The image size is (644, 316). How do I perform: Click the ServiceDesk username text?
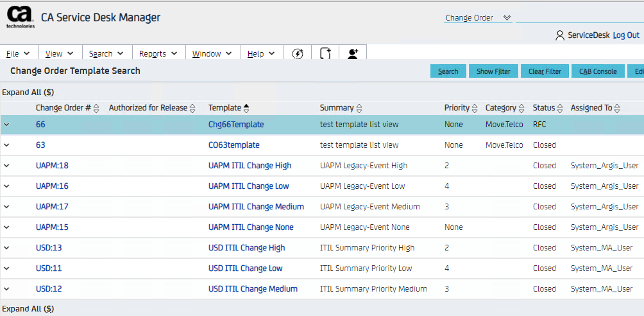click(589, 35)
